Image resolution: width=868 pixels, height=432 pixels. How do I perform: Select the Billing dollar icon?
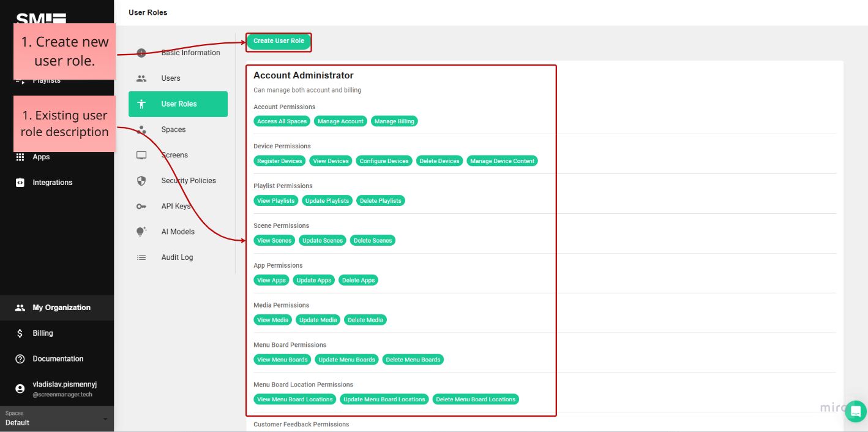coord(20,333)
